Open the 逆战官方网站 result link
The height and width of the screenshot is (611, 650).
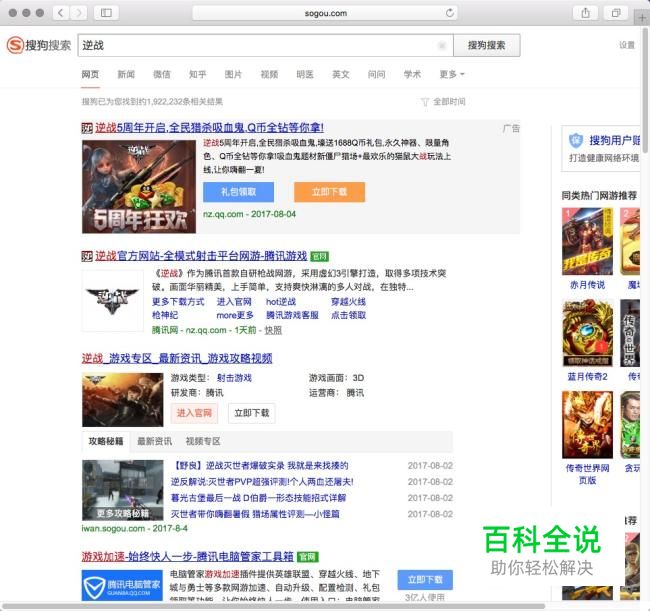pyautogui.click(x=201, y=256)
